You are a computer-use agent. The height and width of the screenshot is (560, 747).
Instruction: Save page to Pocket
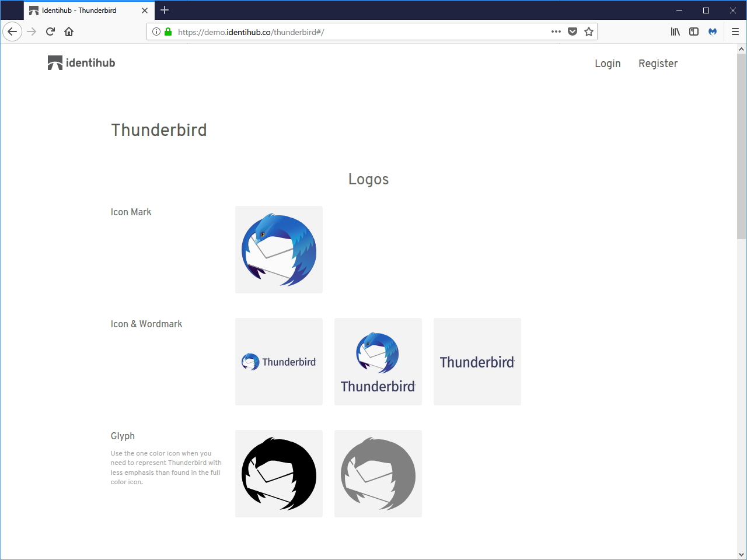pyautogui.click(x=573, y=32)
